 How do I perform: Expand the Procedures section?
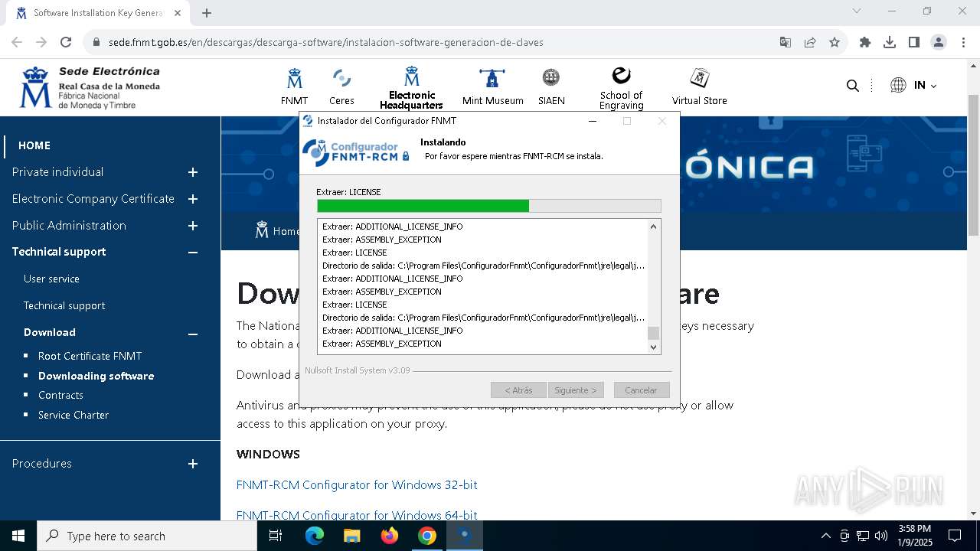coord(193,464)
